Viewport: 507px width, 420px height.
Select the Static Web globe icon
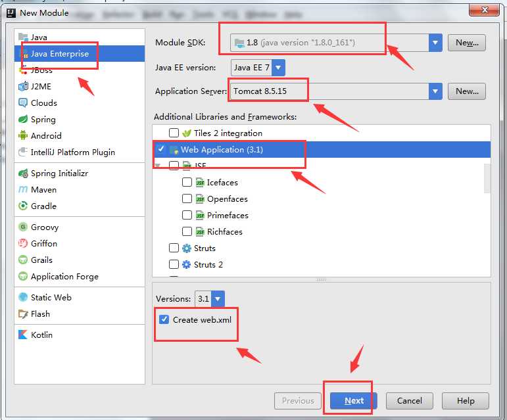pos(23,297)
